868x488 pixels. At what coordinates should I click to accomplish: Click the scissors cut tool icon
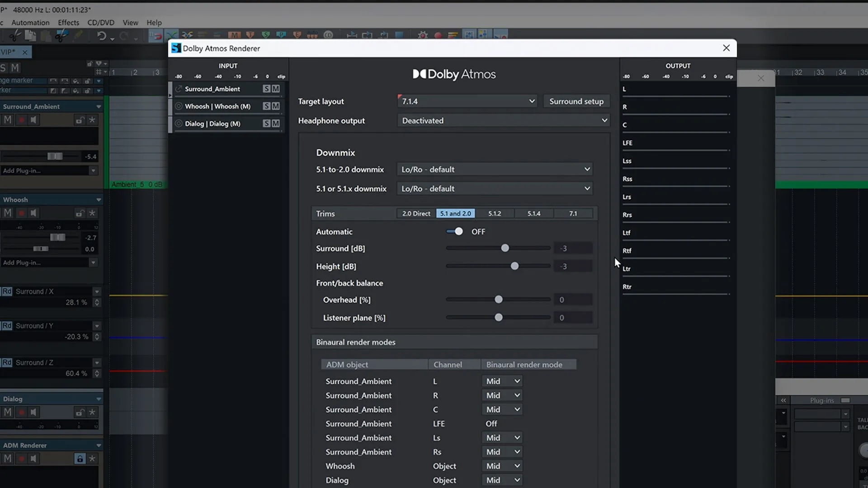15,36
